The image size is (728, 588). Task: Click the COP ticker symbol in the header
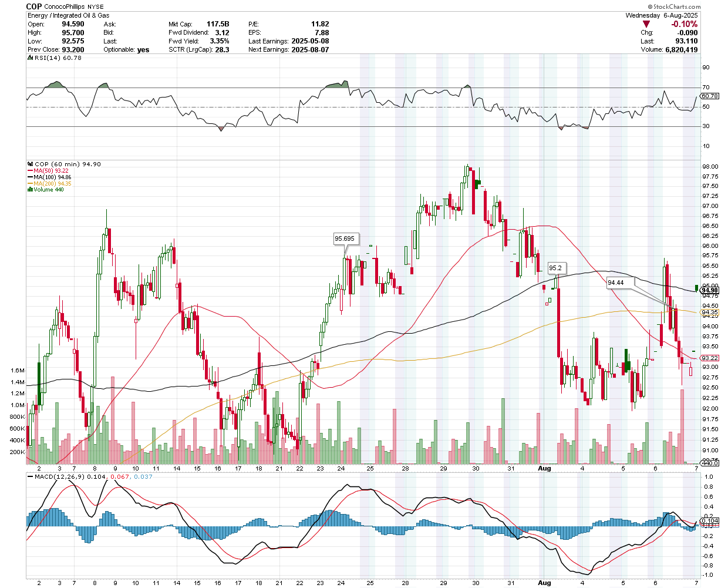[x=34, y=6]
